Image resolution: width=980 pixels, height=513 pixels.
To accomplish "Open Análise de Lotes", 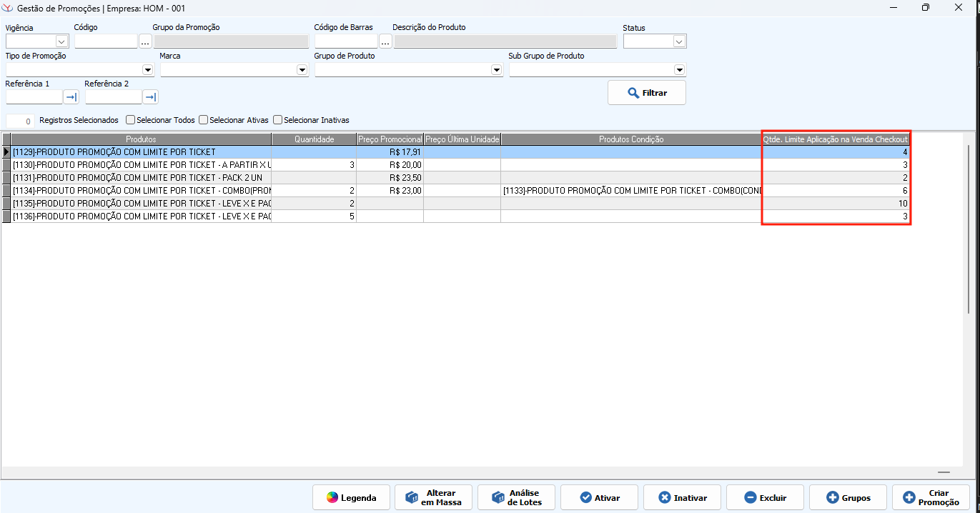I will (516, 497).
